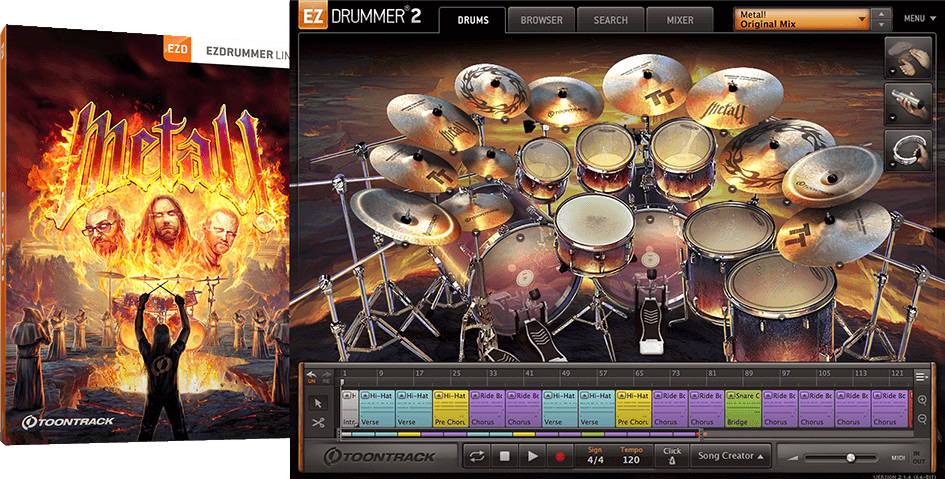945x479 pixels.
Task: Click bar 33 on the timeline ruler
Action: coord(493,374)
